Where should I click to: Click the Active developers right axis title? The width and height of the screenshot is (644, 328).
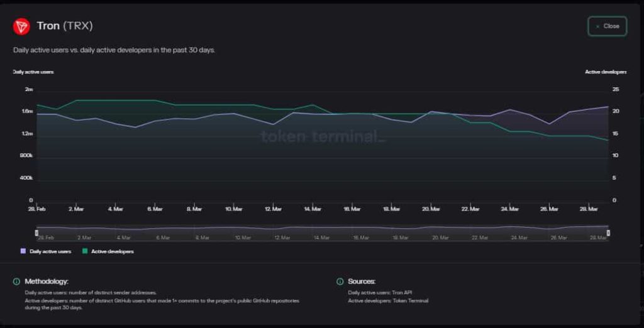606,72
